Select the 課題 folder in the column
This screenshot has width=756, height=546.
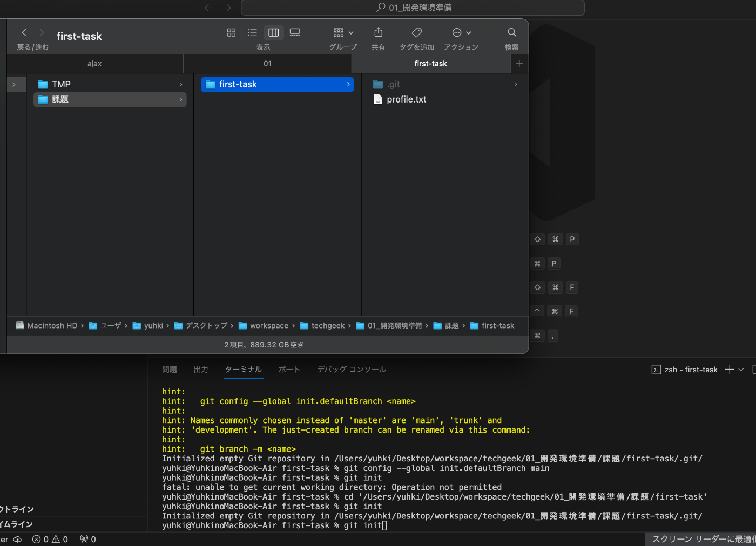pos(110,99)
